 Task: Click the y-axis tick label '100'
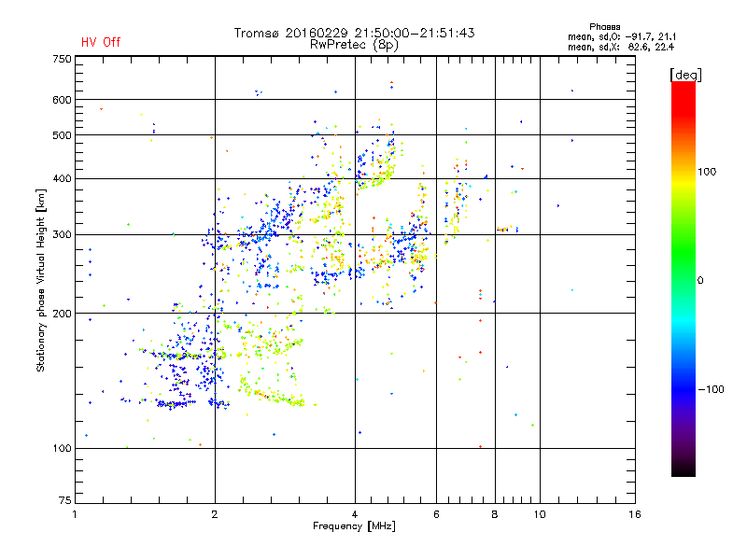point(62,448)
